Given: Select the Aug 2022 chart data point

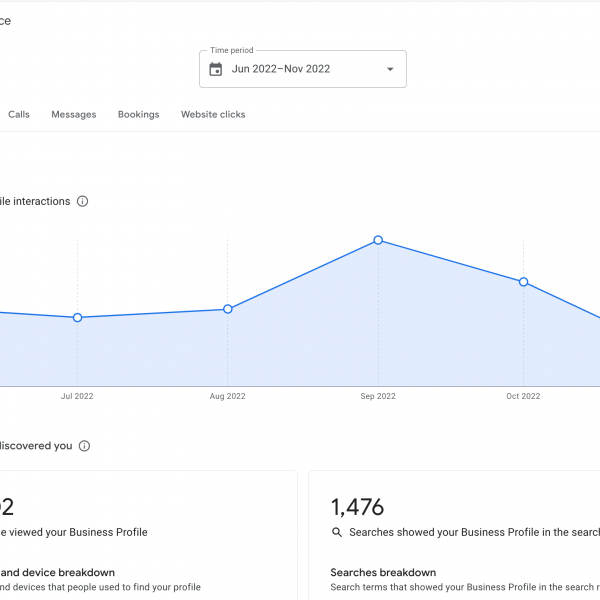Looking at the screenshot, I should pos(228,309).
